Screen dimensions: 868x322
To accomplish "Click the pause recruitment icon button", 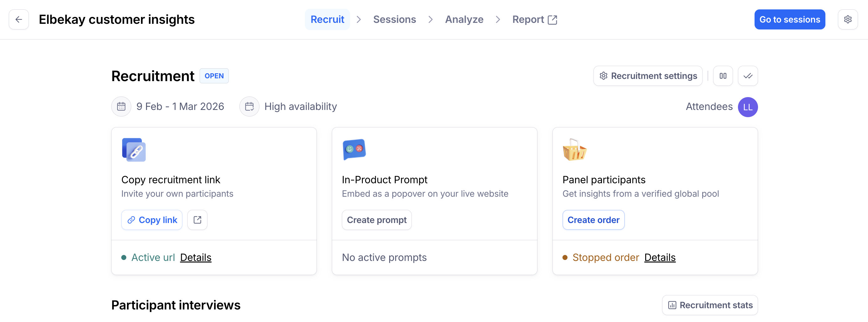I will coord(723,76).
